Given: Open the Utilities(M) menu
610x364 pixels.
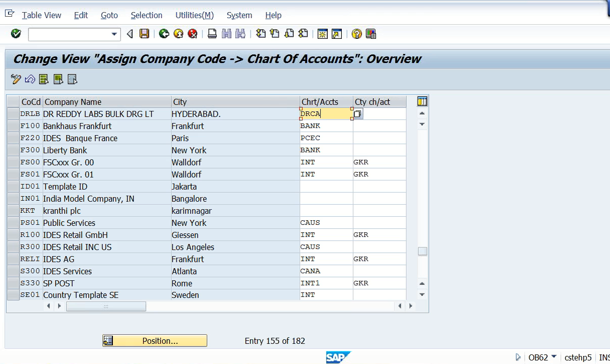Looking at the screenshot, I should pyautogui.click(x=195, y=15).
